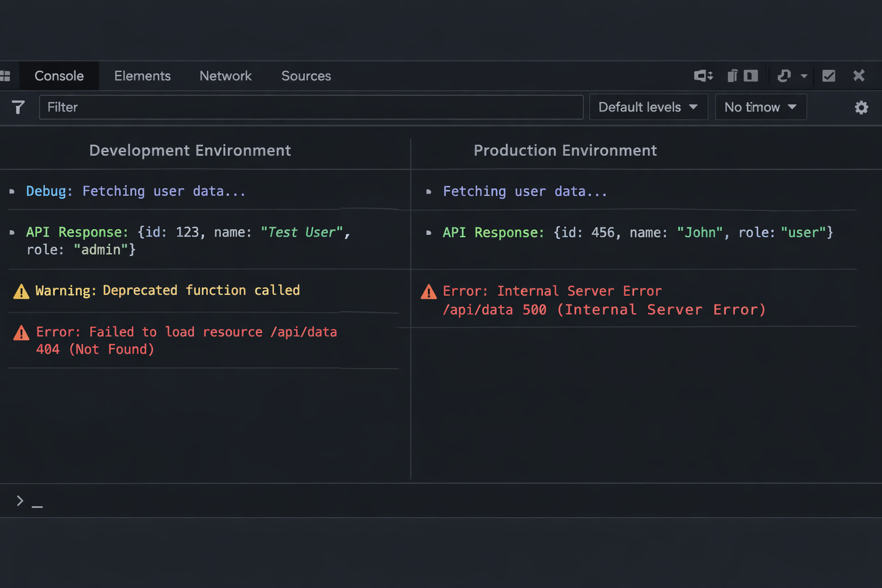Expand the Debug: Fetching user data entry
This screenshot has height=588, width=882.
(12, 192)
